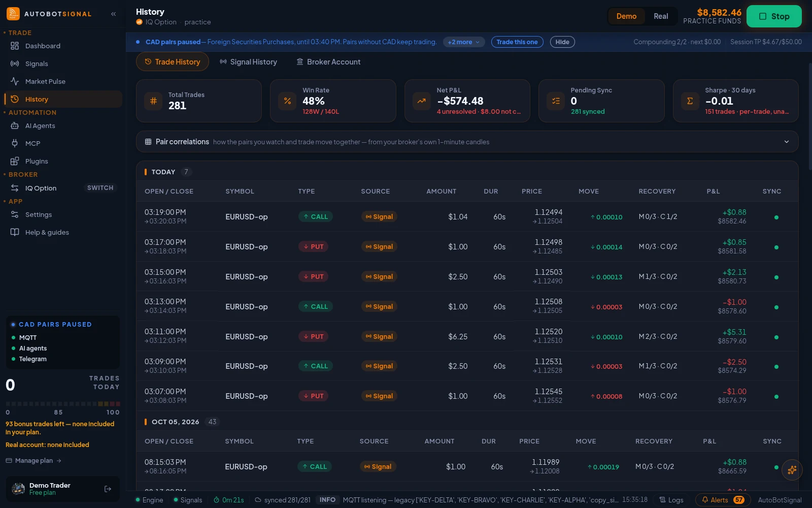The image size is (812, 508).
Task: Hide the CAD pairs paused banner
Action: pyautogui.click(x=562, y=42)
